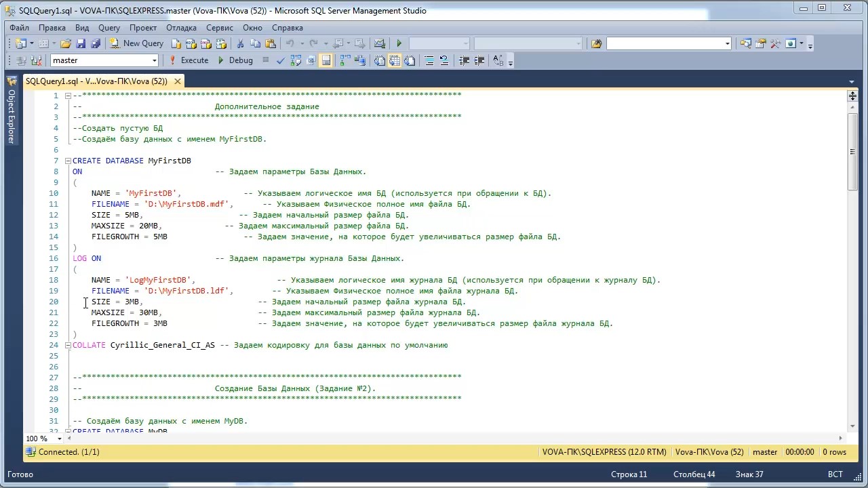Open the master database dropdown
This screenshot has width=868, height=488.
pos(155,60)
